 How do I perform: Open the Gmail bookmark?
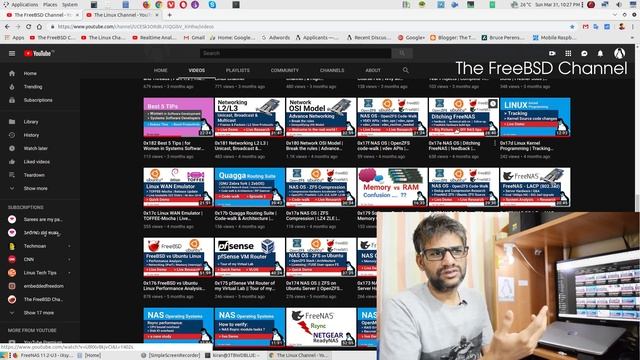(x=194, y=38)
